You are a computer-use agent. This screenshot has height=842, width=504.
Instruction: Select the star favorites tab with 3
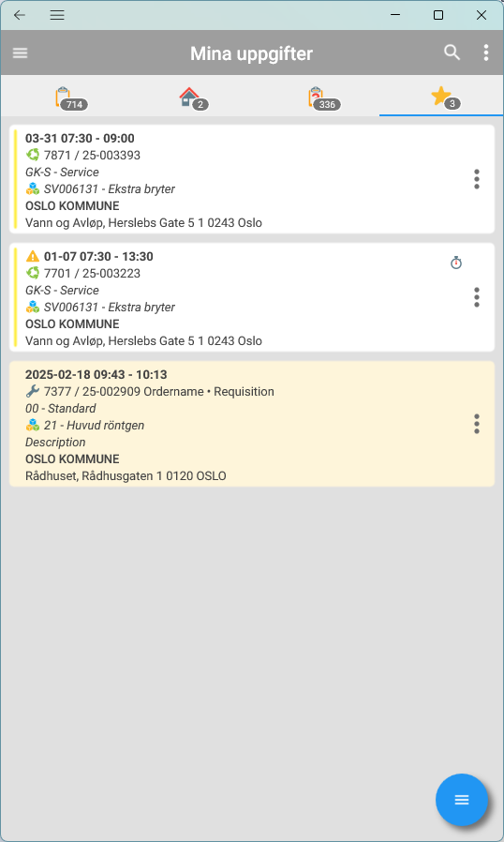point(446,98)
